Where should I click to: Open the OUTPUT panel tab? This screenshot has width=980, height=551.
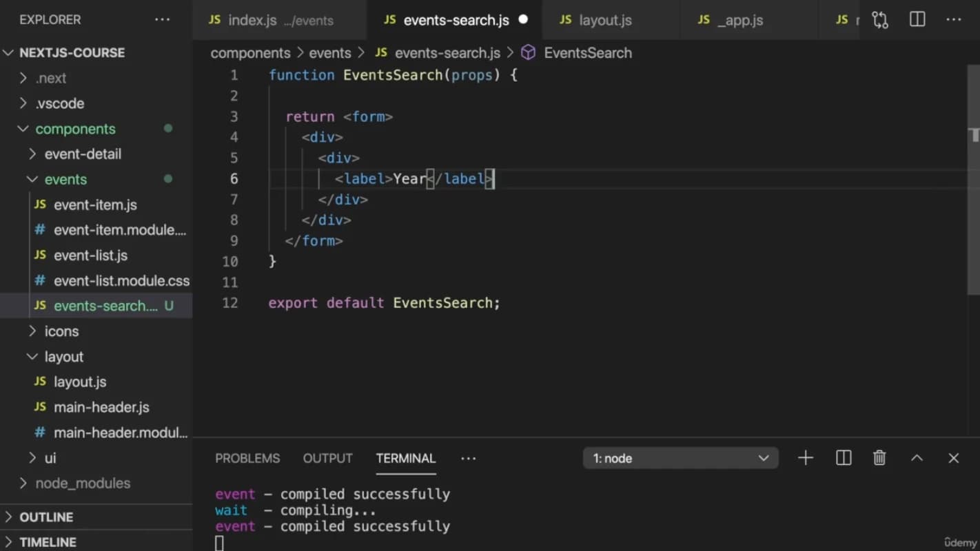(327, 458)
